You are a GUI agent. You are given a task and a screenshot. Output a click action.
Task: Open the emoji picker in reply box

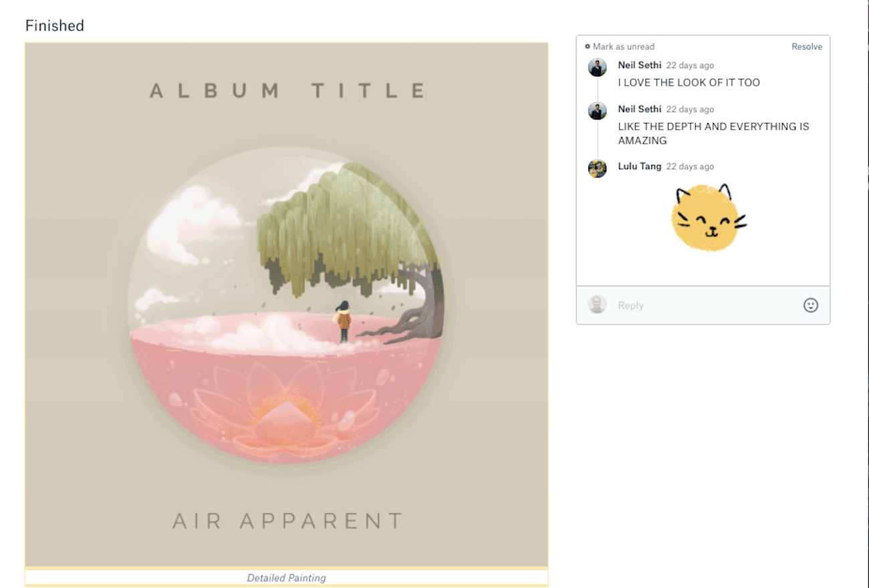point(810,305)
